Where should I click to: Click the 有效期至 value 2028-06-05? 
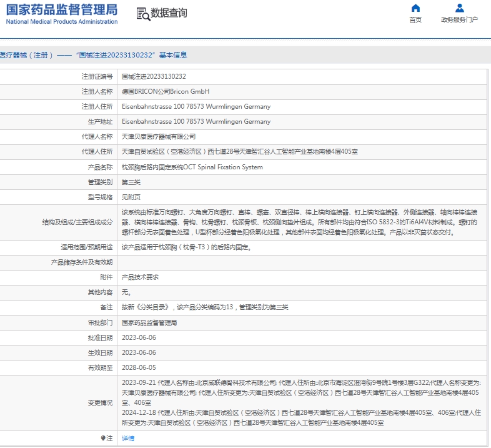click(x=139, y=368)
